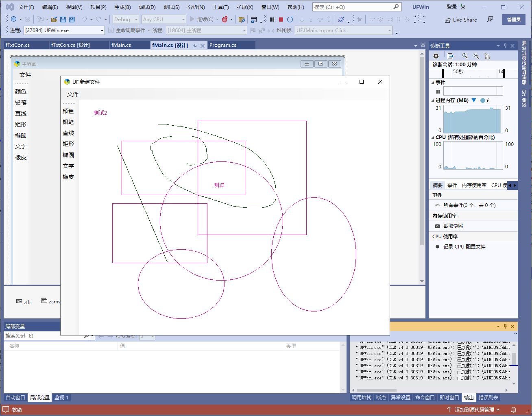The image size is (532, 416).
Task: Click the browser window selector icon
Action: coord(254,19)
